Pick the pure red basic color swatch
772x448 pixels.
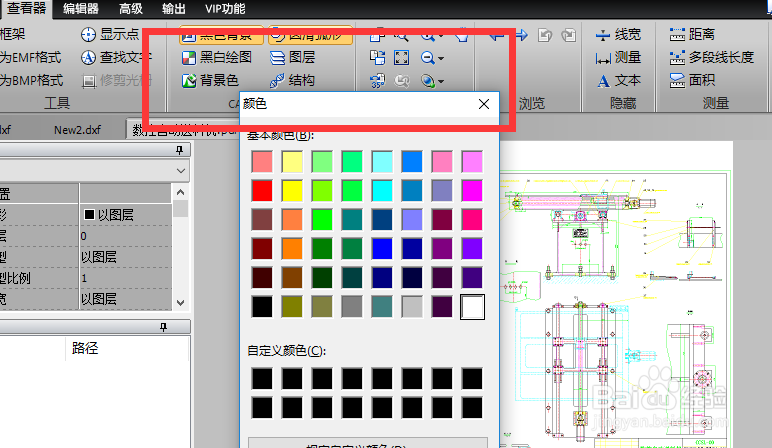pyautogui.click(x=262, y=191)
